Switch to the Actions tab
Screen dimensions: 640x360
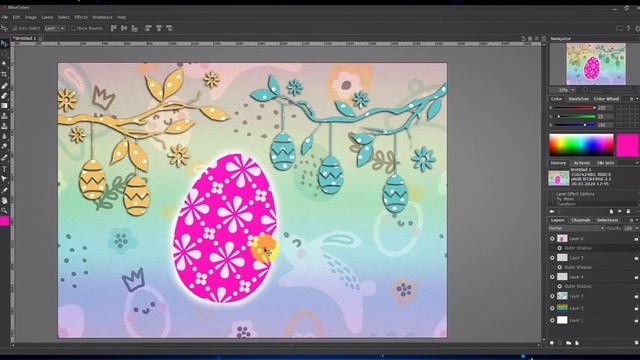(581, 163)
